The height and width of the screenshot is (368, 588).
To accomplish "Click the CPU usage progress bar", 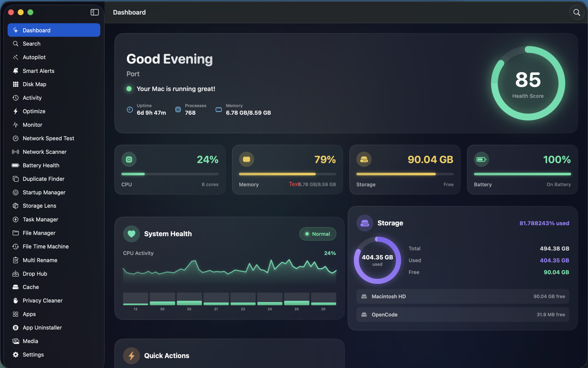I will (x=170, y=174).
